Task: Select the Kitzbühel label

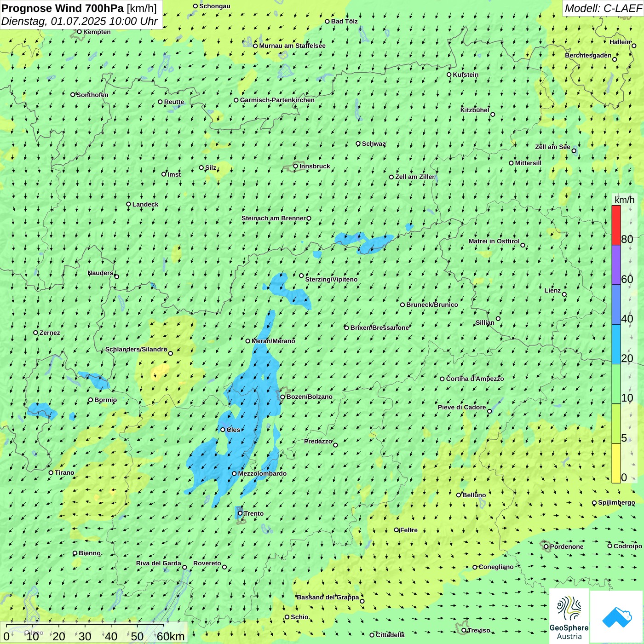Action: pyautogui.click(x=475, y=110)
